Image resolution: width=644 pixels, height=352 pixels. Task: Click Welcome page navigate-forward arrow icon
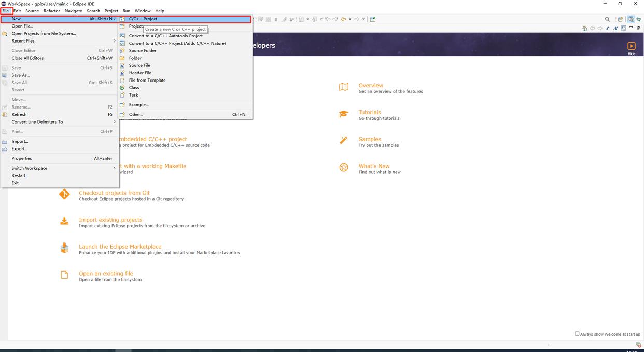coord(600,28)
